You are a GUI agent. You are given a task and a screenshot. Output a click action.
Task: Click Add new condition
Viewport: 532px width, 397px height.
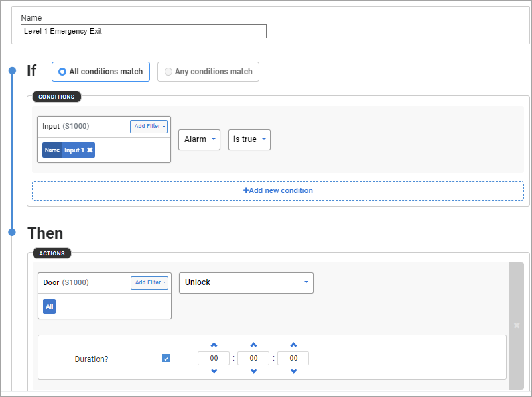pos(278,190)
